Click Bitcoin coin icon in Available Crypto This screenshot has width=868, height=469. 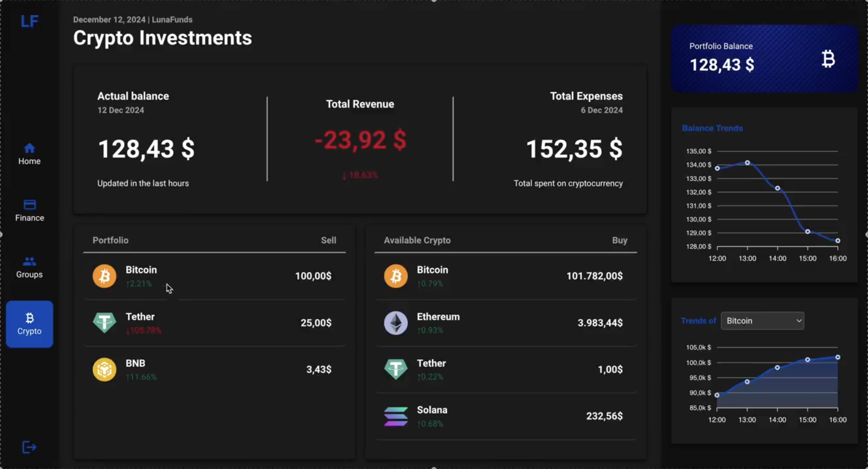(x=396, y=276)
